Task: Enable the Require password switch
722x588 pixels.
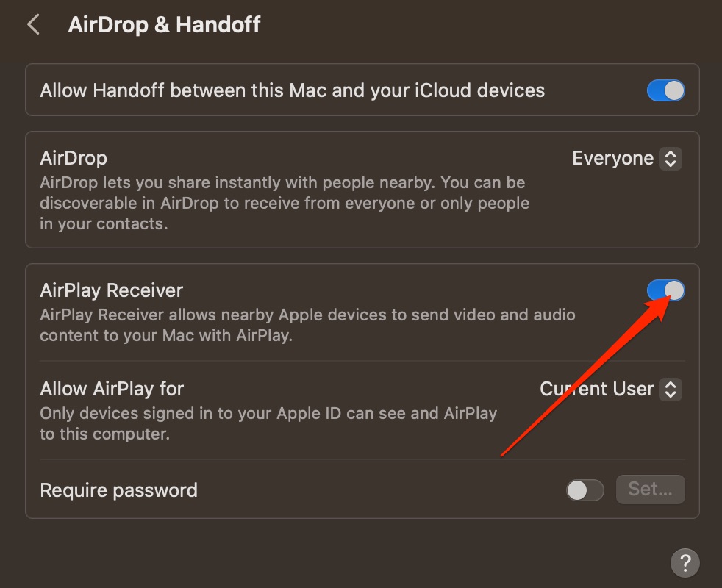Action: [x=585, y=490]
